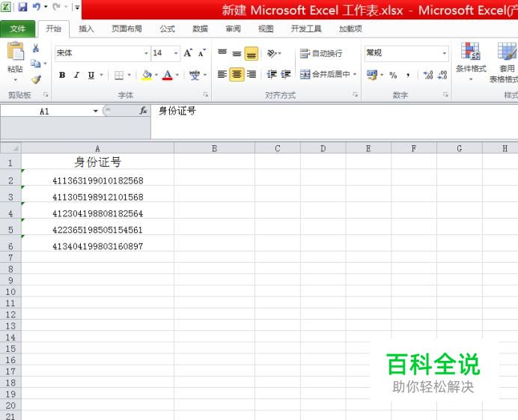The width and height of the screenshot is (518, 420).
Task: Toggle Underline formatting
Action: [91, 75]
